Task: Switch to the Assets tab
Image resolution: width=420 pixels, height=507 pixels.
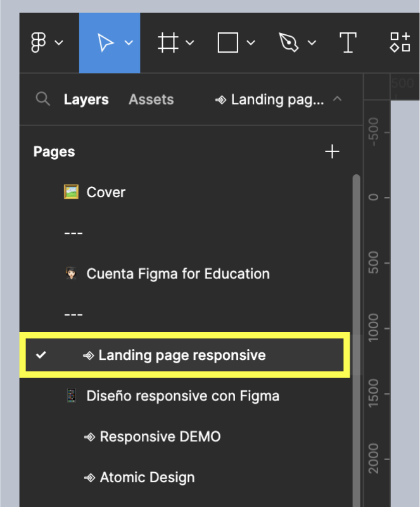Action: 151,99
